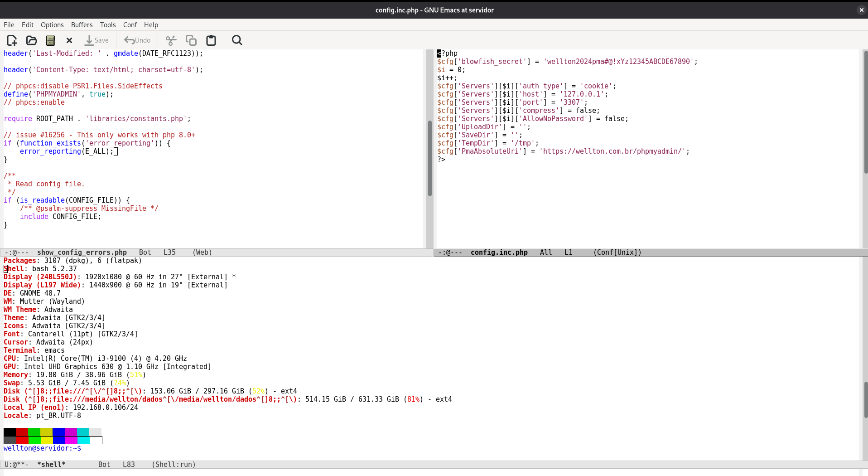The width and height of the screenshot is (868, 476).
Task: Click Display (24BL550J) line
Action: (x=120, y=277)
